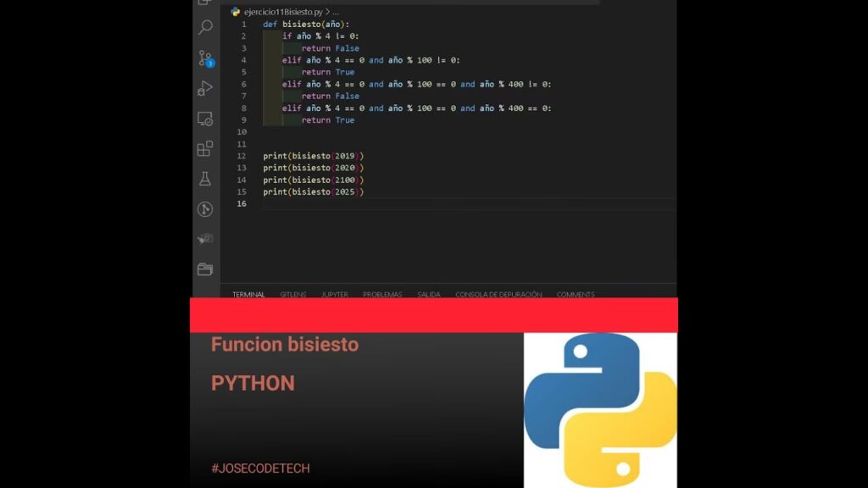This screenshot has height=488, width=868.
Task: Select the SALIDA output tab
Action: click(429, 294)
